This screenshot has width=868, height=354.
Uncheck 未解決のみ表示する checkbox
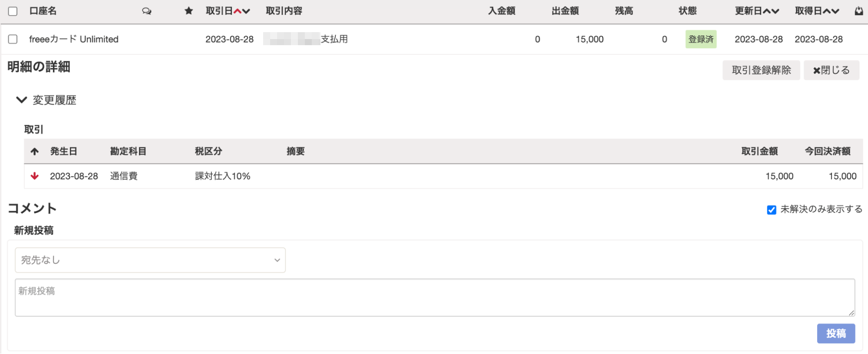(772, 210)
